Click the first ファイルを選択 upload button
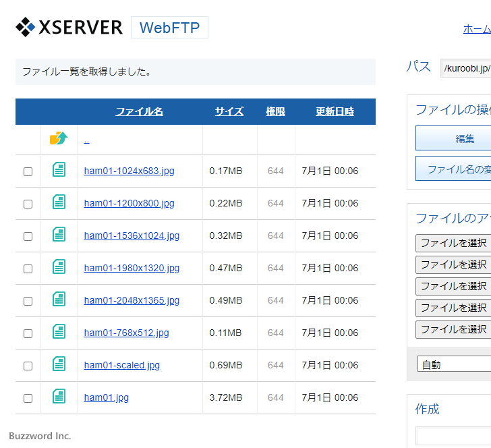The width and height of the screenshot is (491, 448). 453,243
